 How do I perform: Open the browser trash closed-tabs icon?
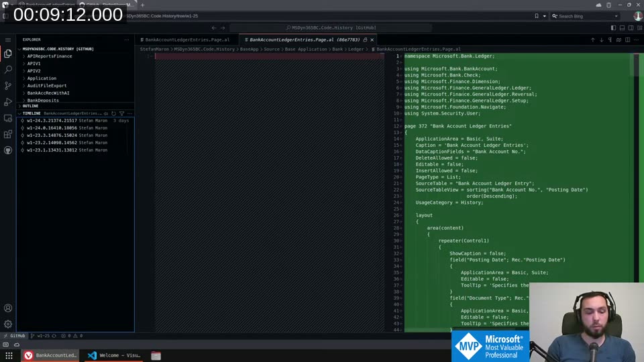[608, 5]
